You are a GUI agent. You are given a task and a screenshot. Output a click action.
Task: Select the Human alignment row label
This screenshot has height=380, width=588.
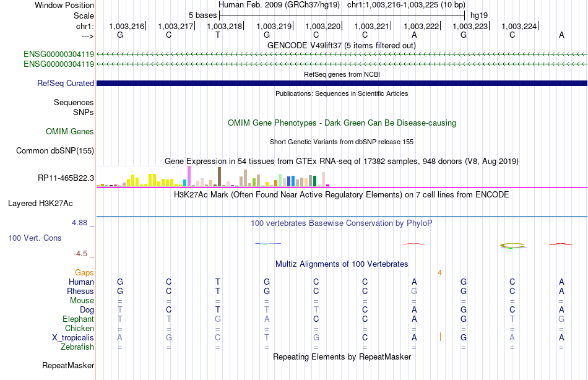pyautogui.click(x=81, y=282)
